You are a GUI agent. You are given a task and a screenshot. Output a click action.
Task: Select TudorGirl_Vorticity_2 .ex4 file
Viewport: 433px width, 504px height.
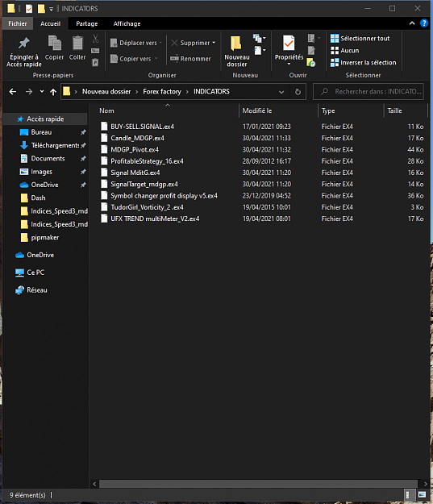[262, 207]
